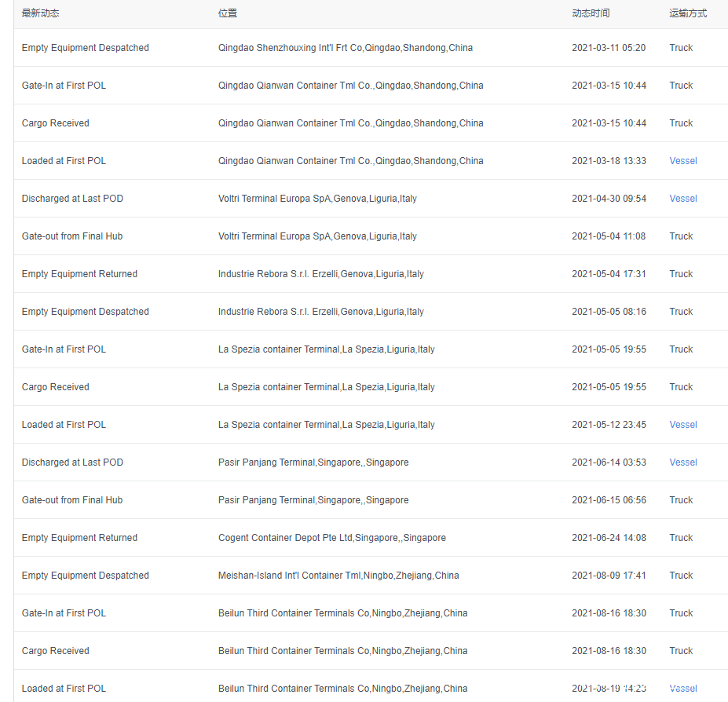
Task: Select the Qingdao Shenzhouxing Int'l Frt Co location
Action: 345,48
